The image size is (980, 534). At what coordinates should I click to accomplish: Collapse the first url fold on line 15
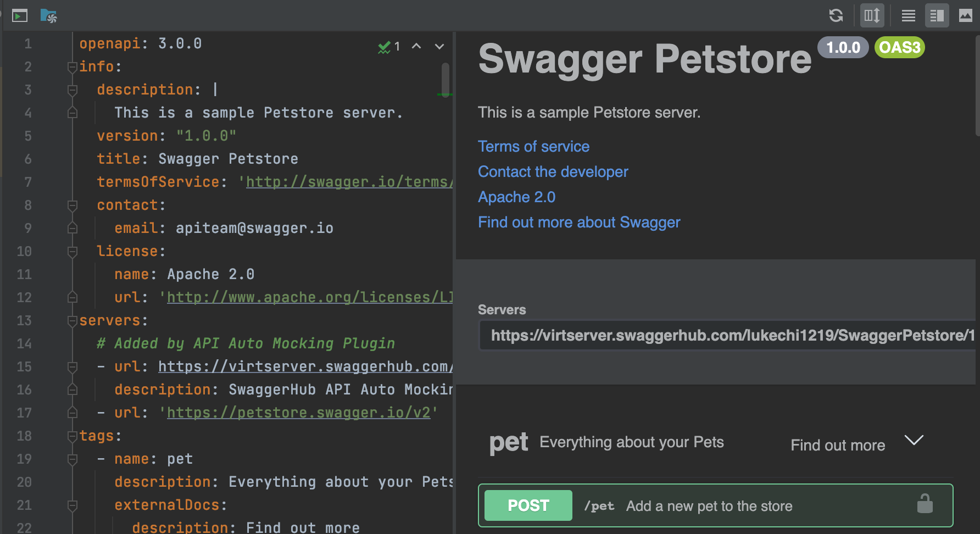(x=72, y=367)
